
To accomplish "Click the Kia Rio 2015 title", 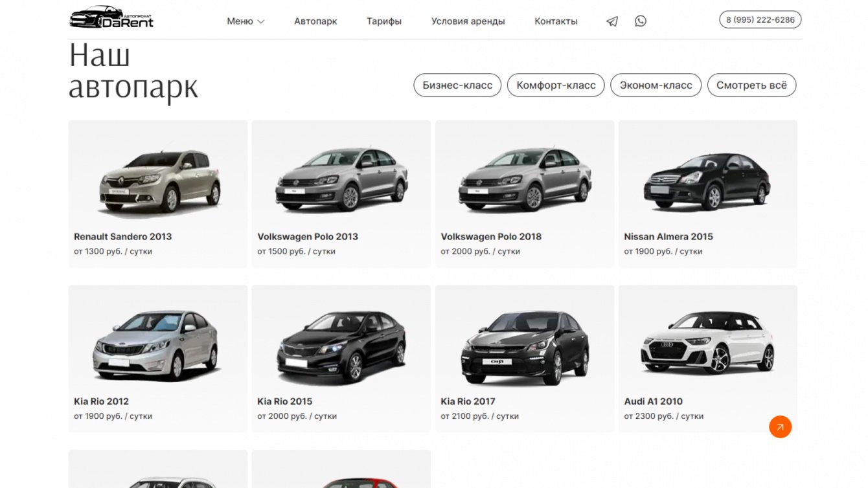I will point(285,401).
